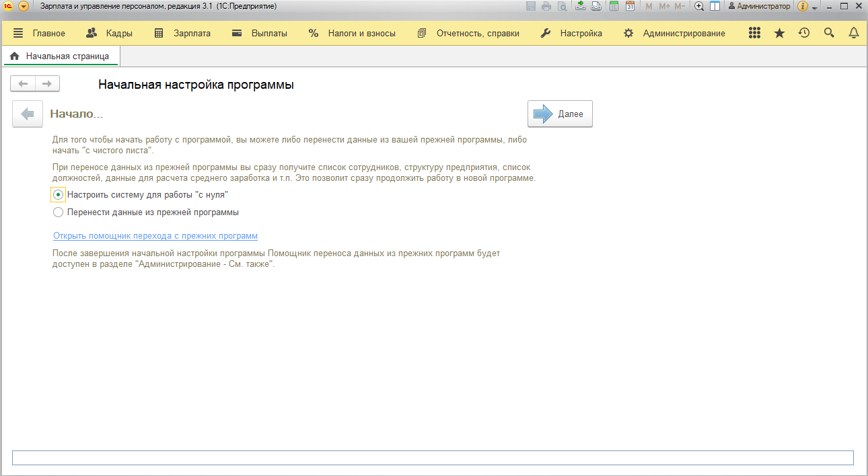
Task: Click the M+ memory add button
Action: click(x=664, y=6)
